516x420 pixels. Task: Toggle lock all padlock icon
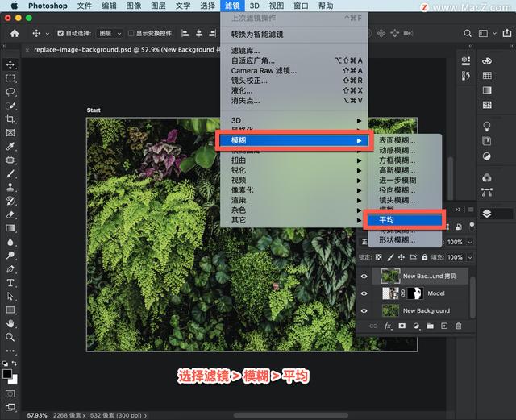pos(425,257)
